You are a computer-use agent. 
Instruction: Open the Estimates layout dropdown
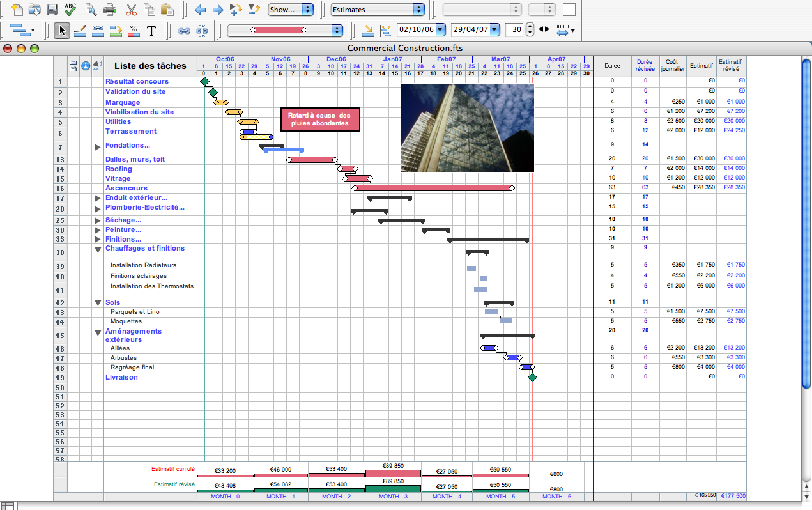[x=378, y=10]
